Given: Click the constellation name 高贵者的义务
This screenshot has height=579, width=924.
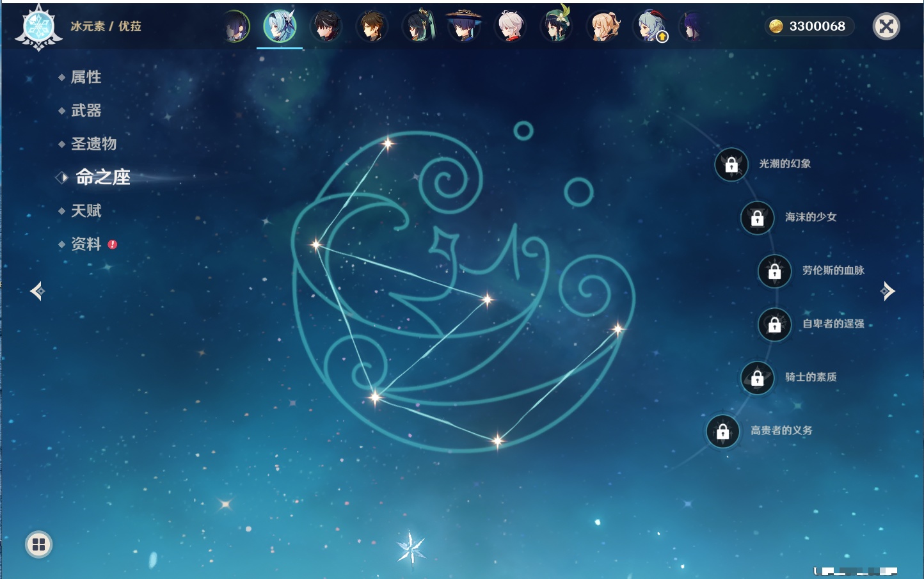Looking at the screenshot, I should pos(781,431).
